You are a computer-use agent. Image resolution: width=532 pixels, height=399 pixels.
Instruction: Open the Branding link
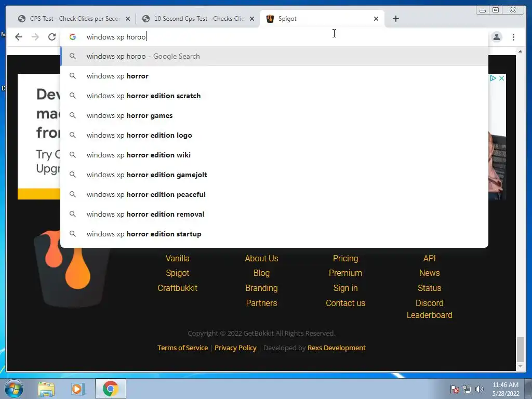pyautogui.click(x=262, y=288)
